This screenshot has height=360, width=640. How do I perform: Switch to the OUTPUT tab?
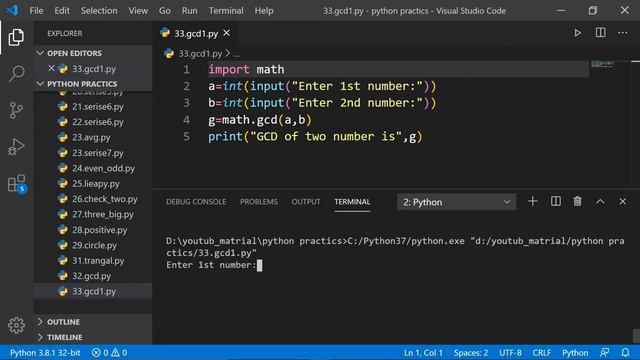point(306,202)
